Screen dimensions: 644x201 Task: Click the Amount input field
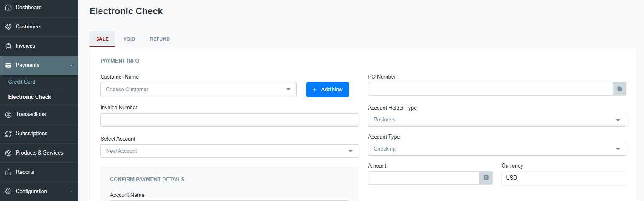point(423,178)
